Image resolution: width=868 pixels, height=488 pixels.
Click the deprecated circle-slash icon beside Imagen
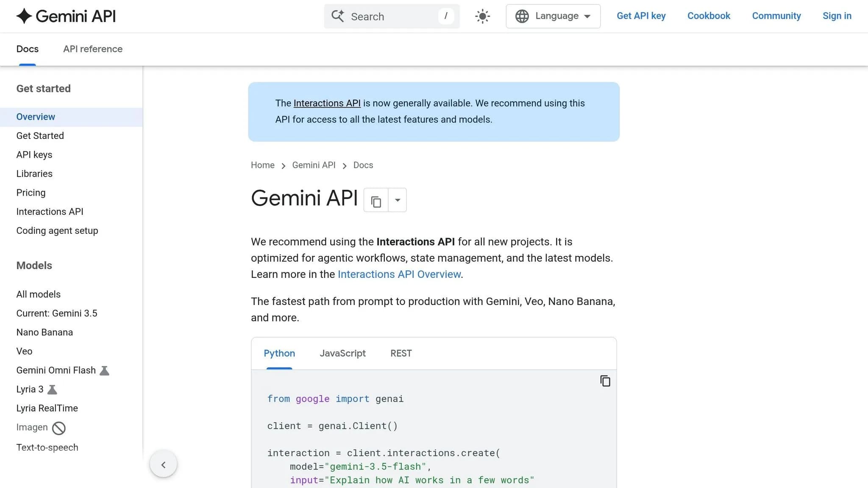(59, 428)
